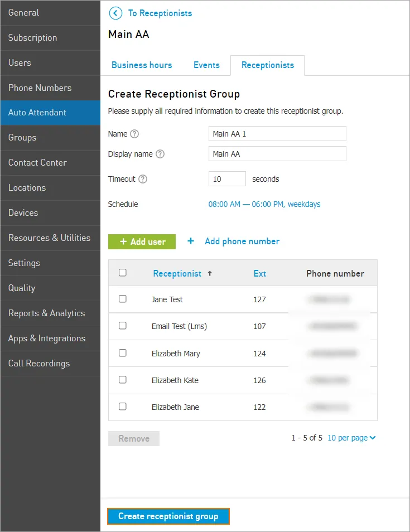Select the Receptionists tab
Screen dimensions: 410x532
267,65
